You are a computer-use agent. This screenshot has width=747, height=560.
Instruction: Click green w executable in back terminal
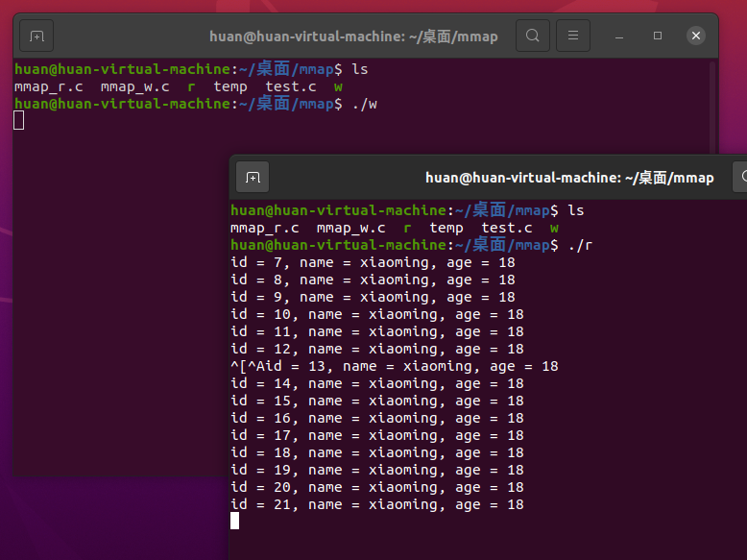(x=338, y=86)
